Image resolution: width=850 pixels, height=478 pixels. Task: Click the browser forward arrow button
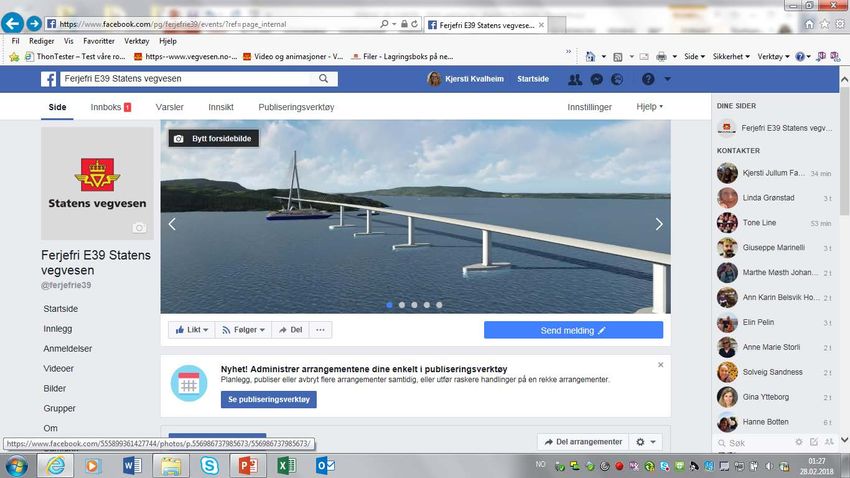(x=34, y=24)
